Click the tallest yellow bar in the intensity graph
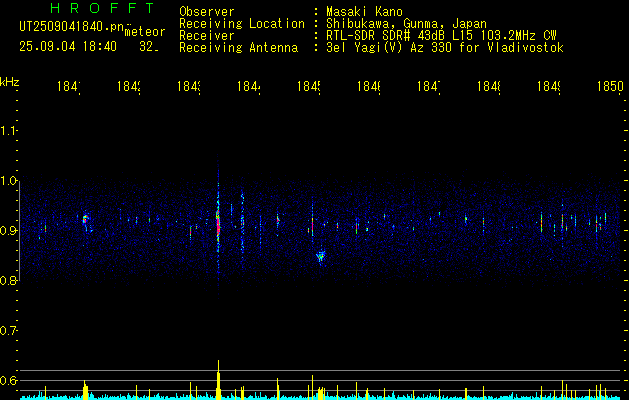The image size is (629, 400). pos(218,380)
